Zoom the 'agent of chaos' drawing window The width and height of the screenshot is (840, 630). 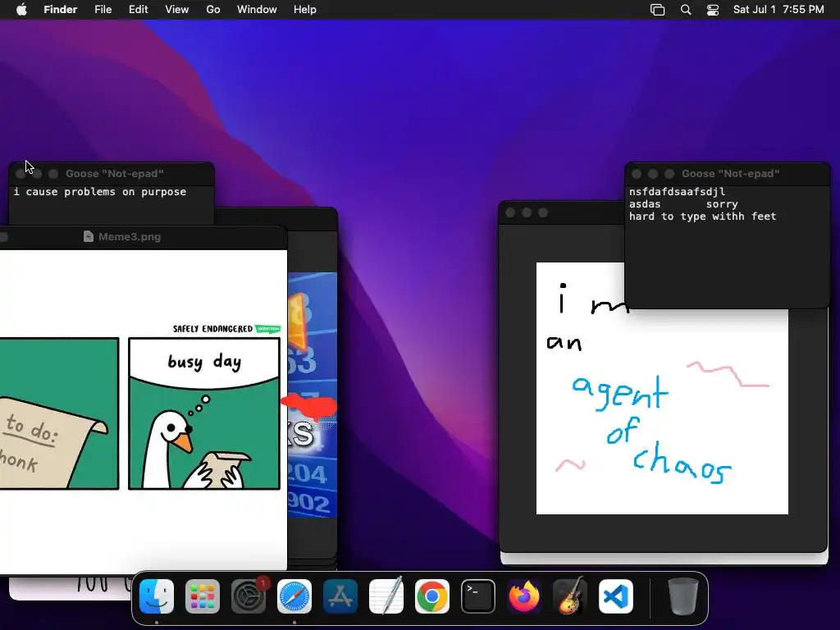(x=543, y=212)
